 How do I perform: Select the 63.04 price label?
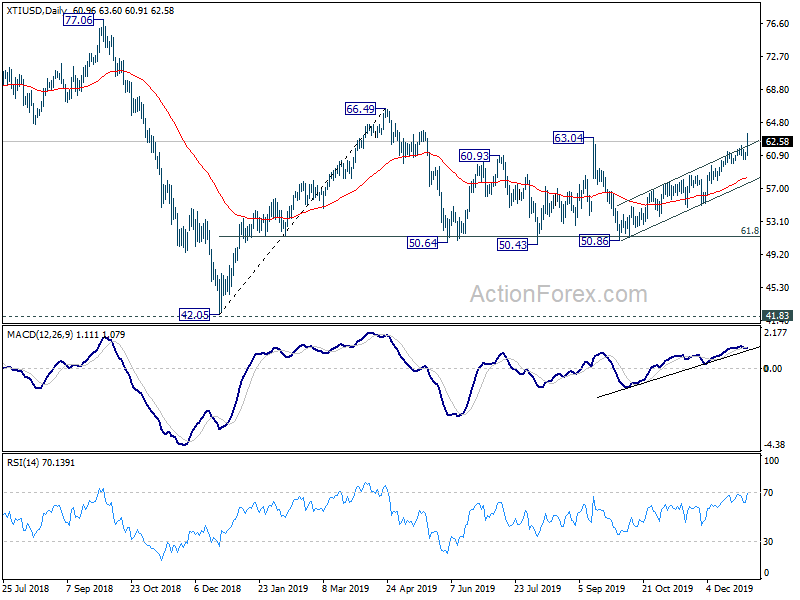568,138
